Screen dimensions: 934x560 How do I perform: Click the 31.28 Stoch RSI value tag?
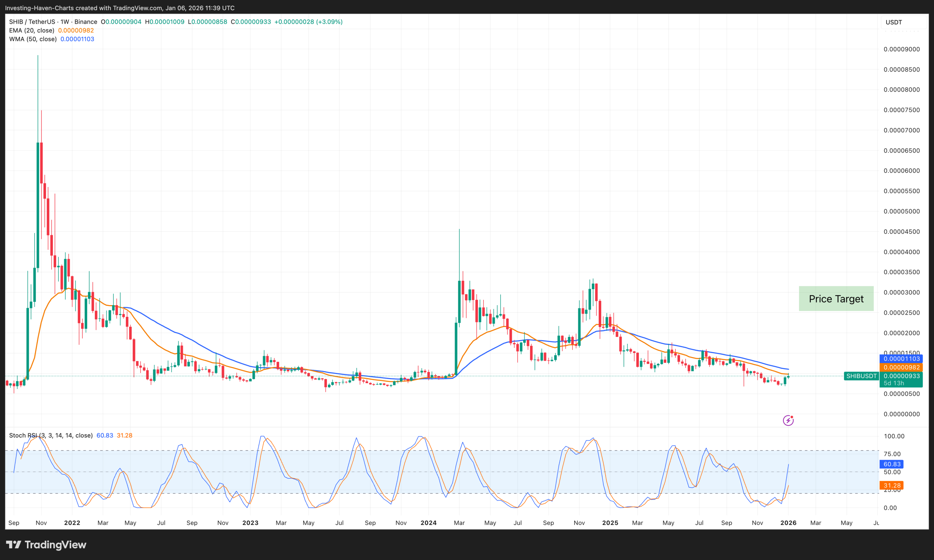[x=891, y=485]
